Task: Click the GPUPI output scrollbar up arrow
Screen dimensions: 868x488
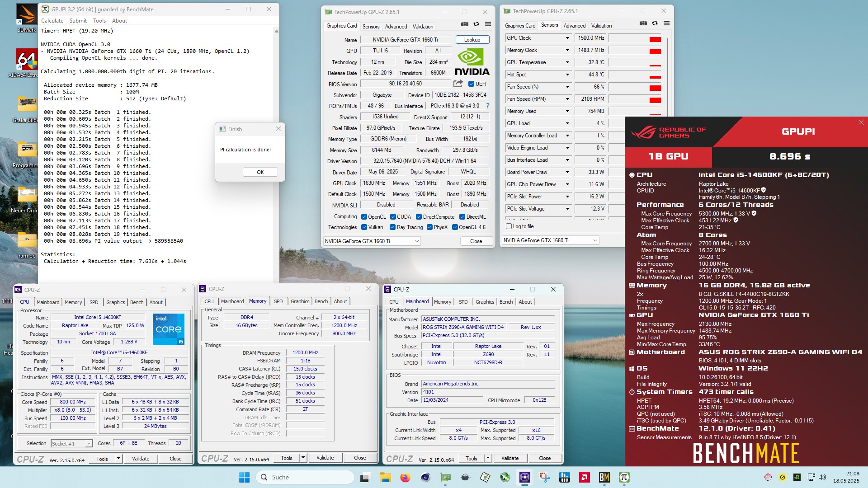Action: tap(276, 31)
